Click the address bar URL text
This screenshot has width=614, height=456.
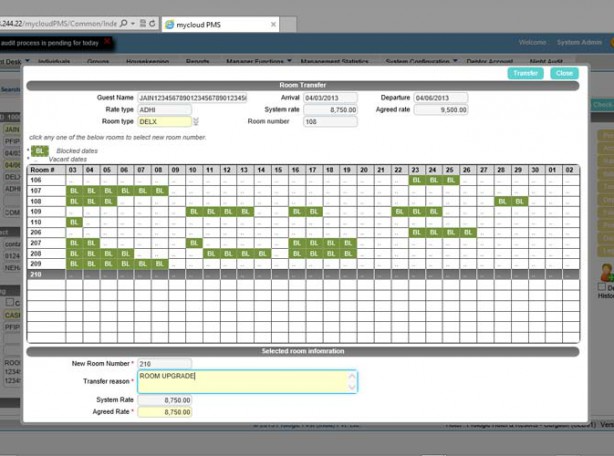pyautogui.click(x=59, y=23)
